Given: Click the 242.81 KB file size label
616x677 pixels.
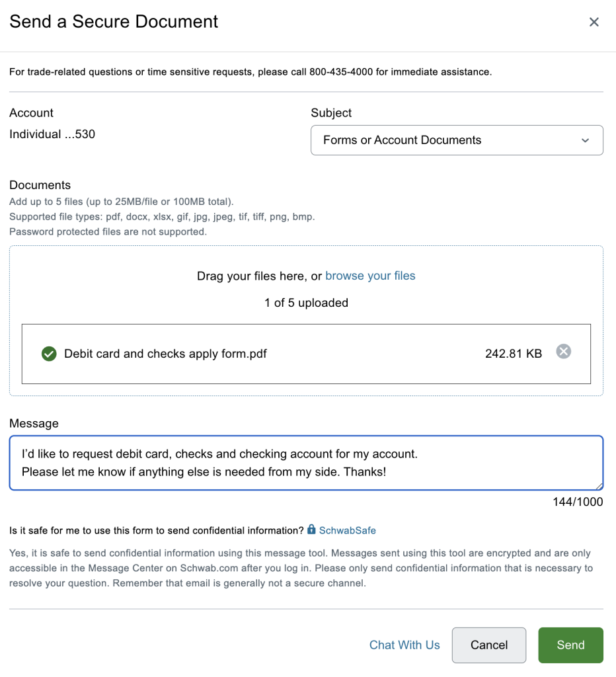Looking at the screenshot, I should tap(514, 354).
